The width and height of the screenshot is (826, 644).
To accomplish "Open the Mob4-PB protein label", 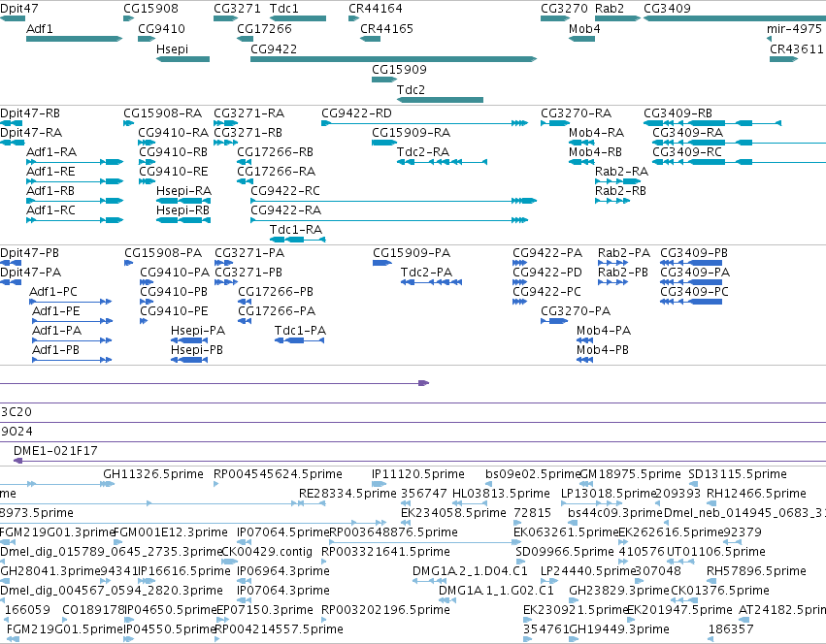I will 603,350.
